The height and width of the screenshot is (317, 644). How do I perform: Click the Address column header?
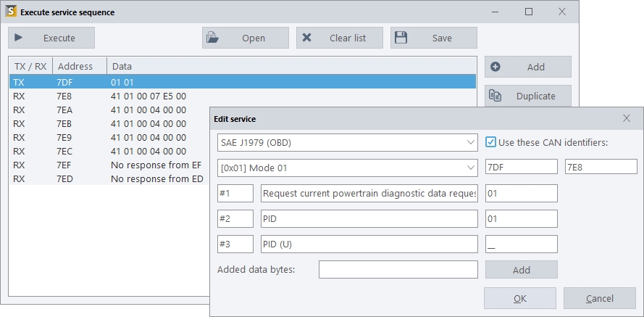(79, 66)
